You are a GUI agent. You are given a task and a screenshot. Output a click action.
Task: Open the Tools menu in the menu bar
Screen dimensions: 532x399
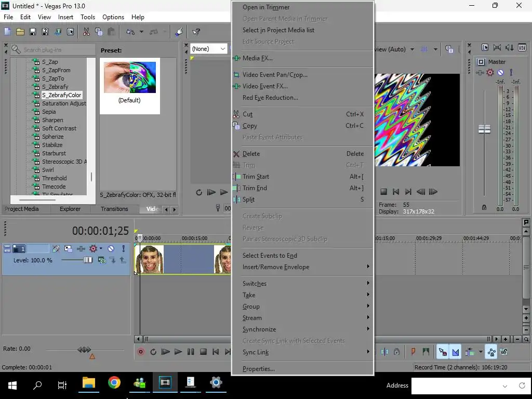[x=87, y=17]
